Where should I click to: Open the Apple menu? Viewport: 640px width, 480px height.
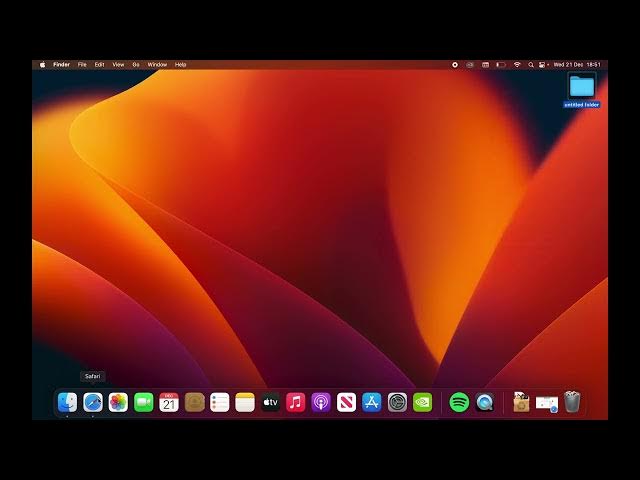[x=42, y=64]
